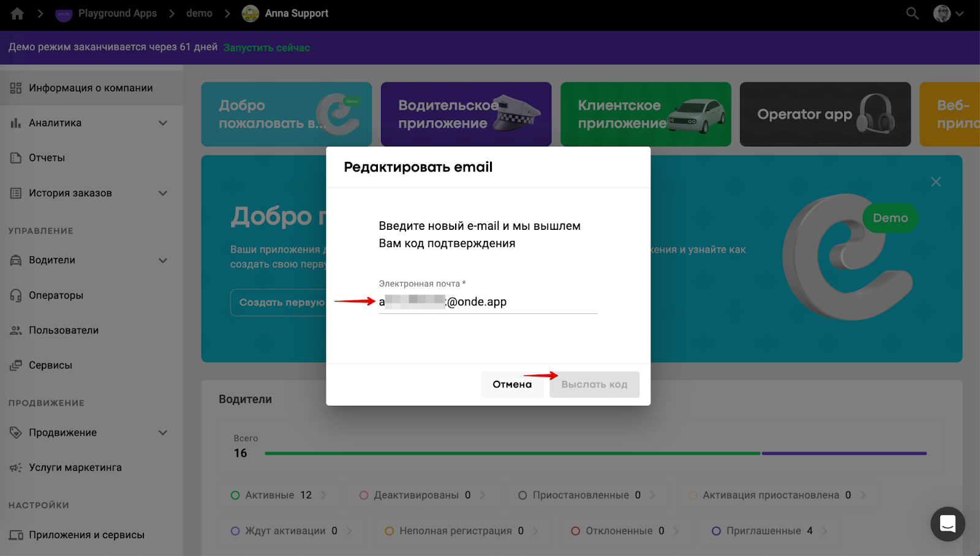This screenshot has height=556, width=980.
Task: Expand the Аналитика submenu chevron
Action: [x=163, y=123]
